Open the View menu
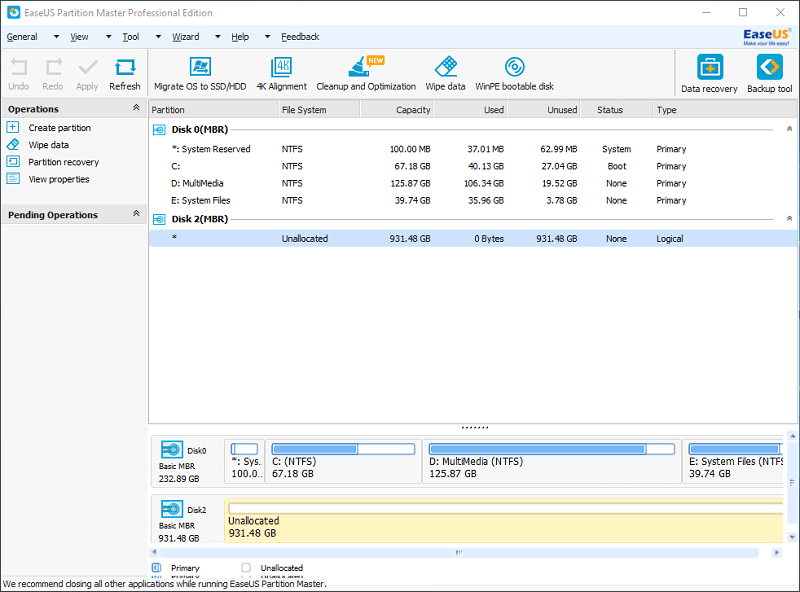The height and width of the screenshot is (592, 800). [79, 37]
